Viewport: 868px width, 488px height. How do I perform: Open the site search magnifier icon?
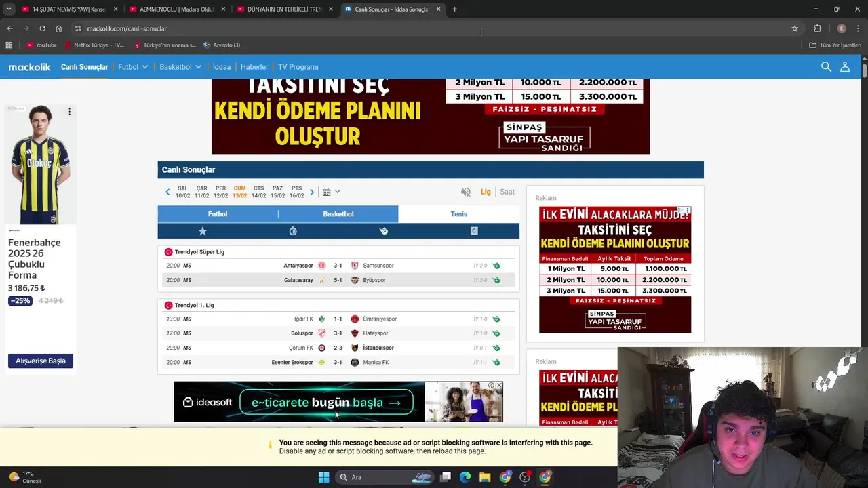(x=826, y=67)
